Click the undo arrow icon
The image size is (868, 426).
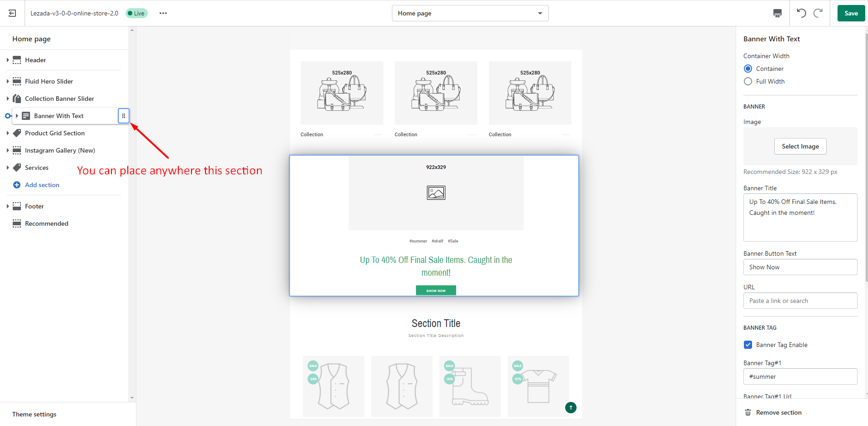[802, 13]
